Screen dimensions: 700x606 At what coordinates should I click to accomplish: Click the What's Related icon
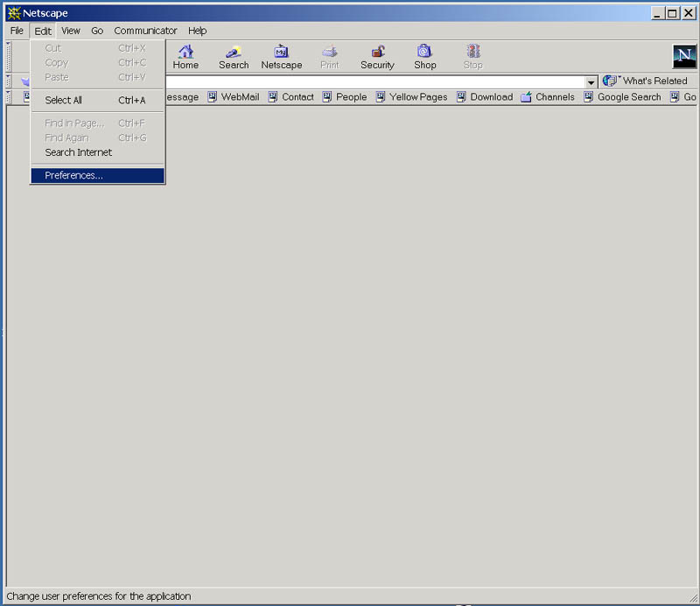[611, 81]
